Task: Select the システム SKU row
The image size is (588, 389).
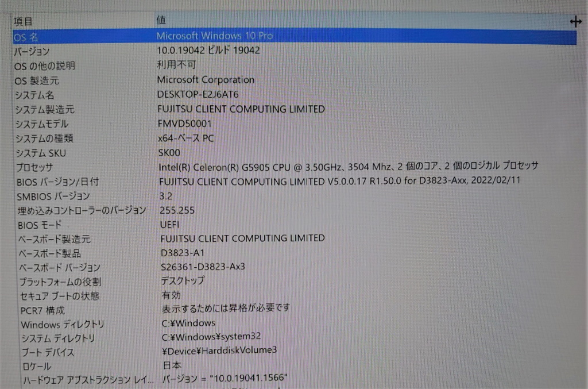Action: tap(41, 153)
